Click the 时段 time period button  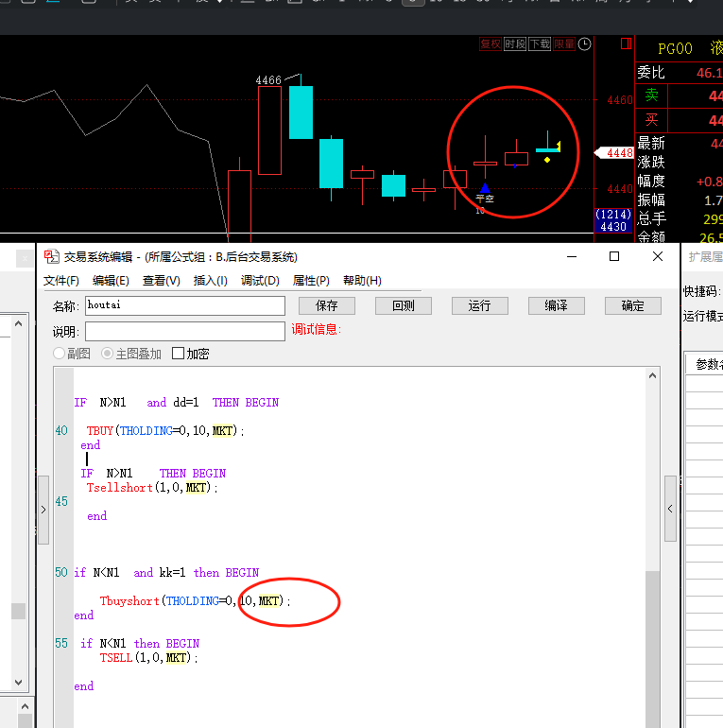click(x=515, y=44)
